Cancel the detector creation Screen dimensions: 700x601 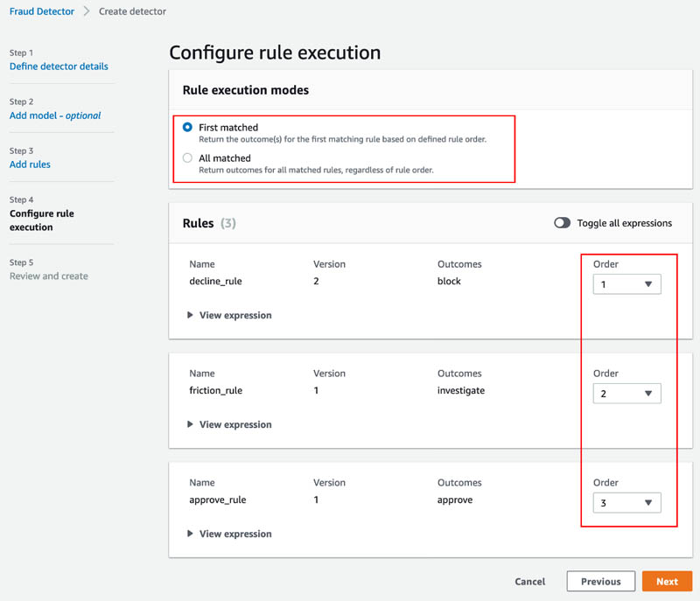[530, 582]
